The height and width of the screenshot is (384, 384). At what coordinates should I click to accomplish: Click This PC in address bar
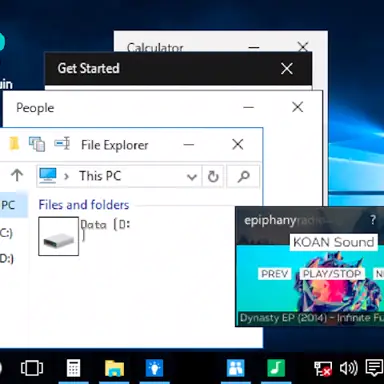click(100, 176)
